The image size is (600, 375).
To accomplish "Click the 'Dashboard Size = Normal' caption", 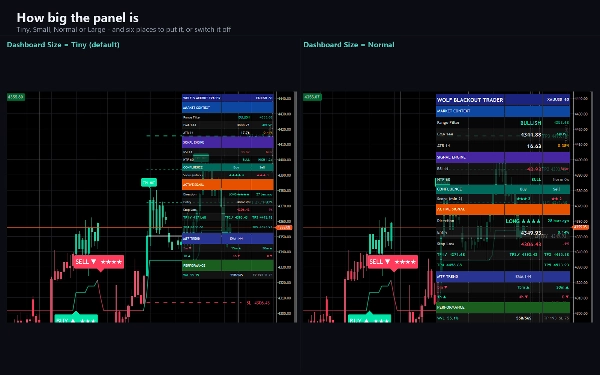I will (x=349, y=45).
